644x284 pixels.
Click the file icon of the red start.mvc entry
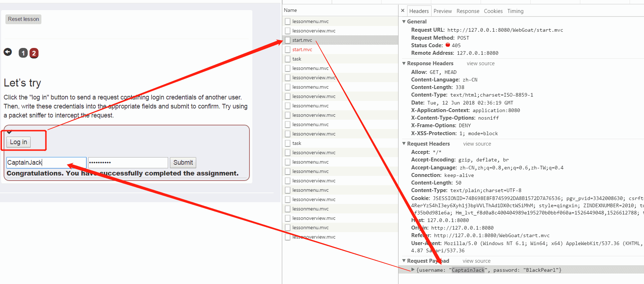[x=287, y=50]
